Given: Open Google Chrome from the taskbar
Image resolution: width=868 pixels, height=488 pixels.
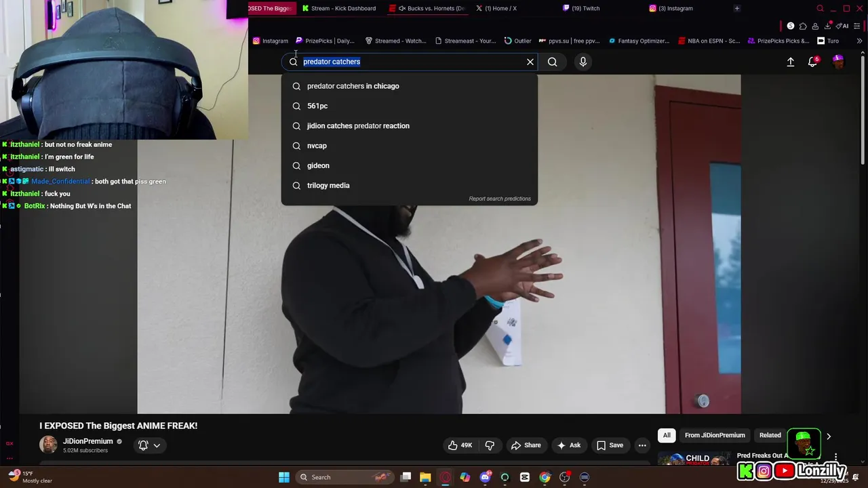Looking at the screenshot, I should (545, 477).
